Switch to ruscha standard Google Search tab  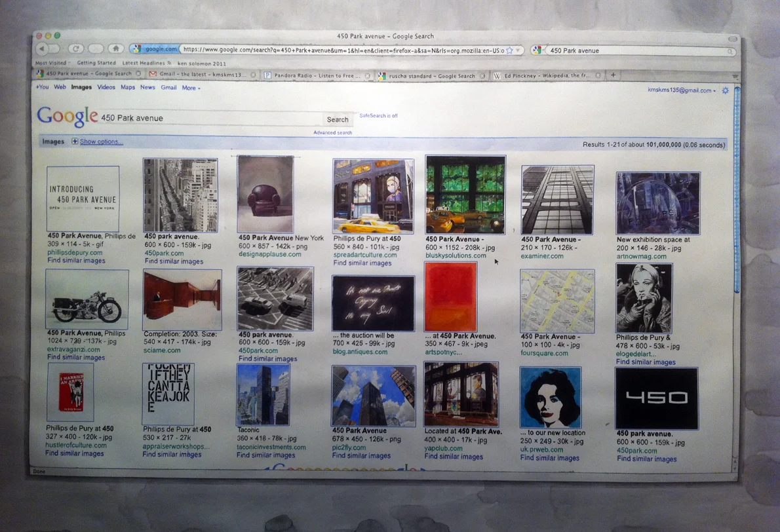(x=431, y=76)
